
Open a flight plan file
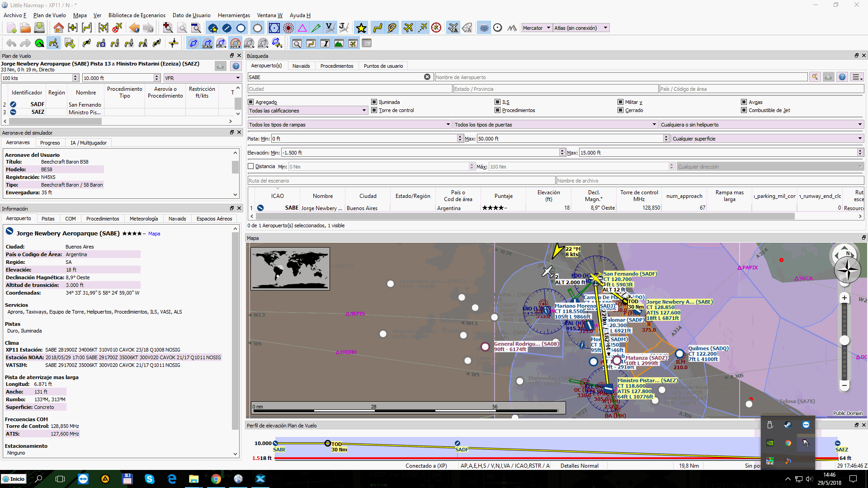click(x=25, y=28)
